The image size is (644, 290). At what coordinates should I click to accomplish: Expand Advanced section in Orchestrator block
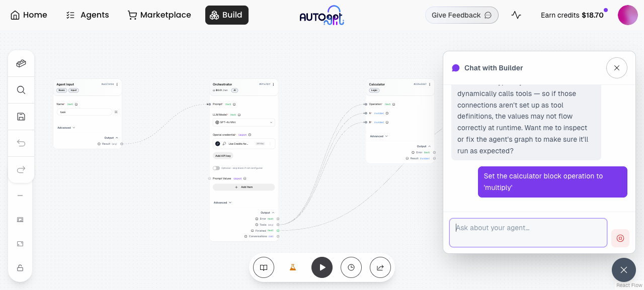coord(223,203)
